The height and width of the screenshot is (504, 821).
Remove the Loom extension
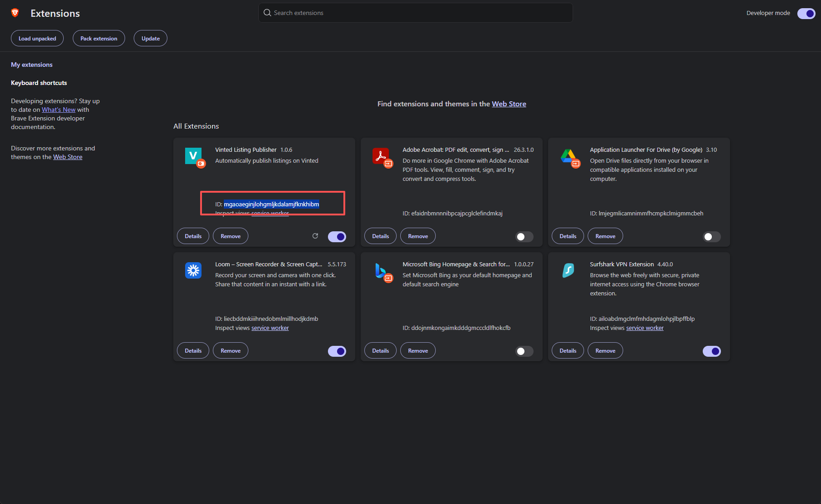231,350
